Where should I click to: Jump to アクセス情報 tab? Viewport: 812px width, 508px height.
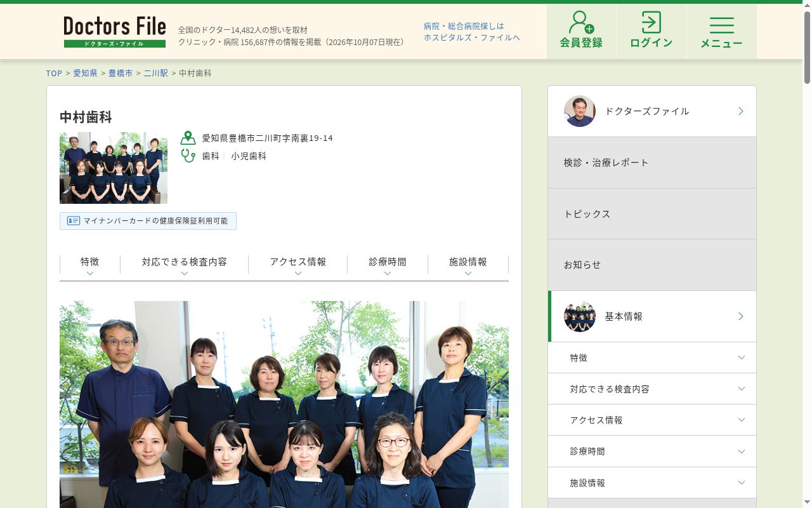pos(298,266)
